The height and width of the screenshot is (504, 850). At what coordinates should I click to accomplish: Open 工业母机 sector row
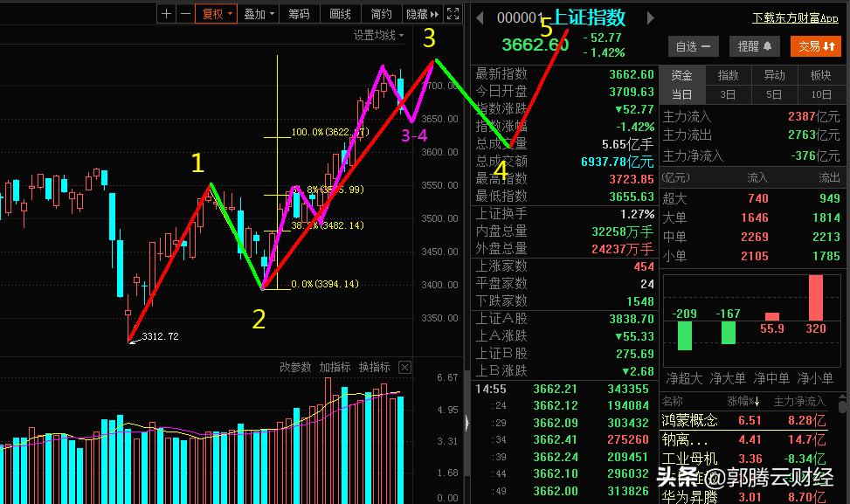tap(743, 459)
